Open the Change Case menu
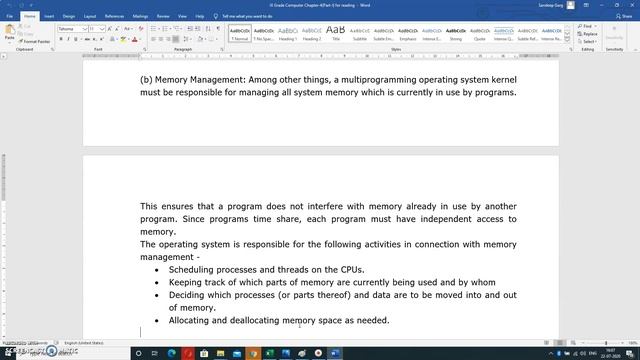Screen dimensions: 640x360 [x=128, y=29]
